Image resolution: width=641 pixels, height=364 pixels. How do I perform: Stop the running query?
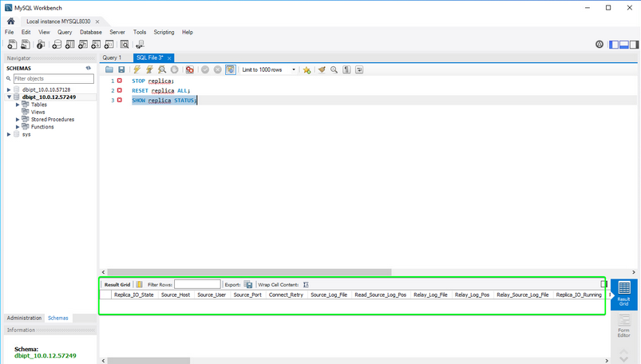(x=175, y=69)
